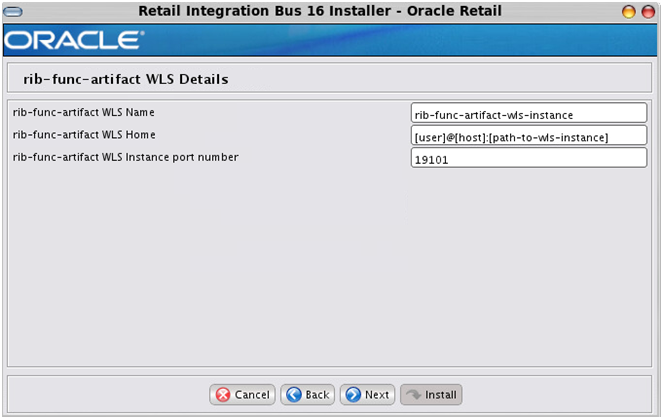The width and height of the screenshot is (663, 419).
Task: Click the blue left-arrow icon on Back
Action: tap(294, 394)
